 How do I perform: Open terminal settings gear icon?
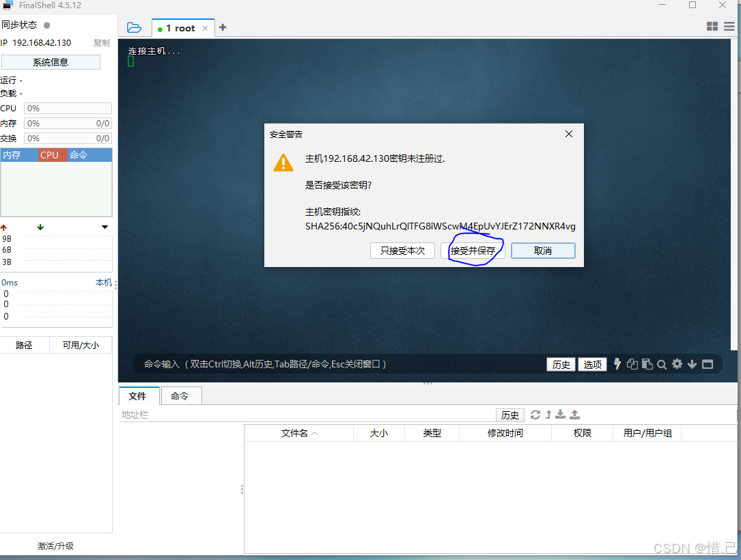pos(677,364)
